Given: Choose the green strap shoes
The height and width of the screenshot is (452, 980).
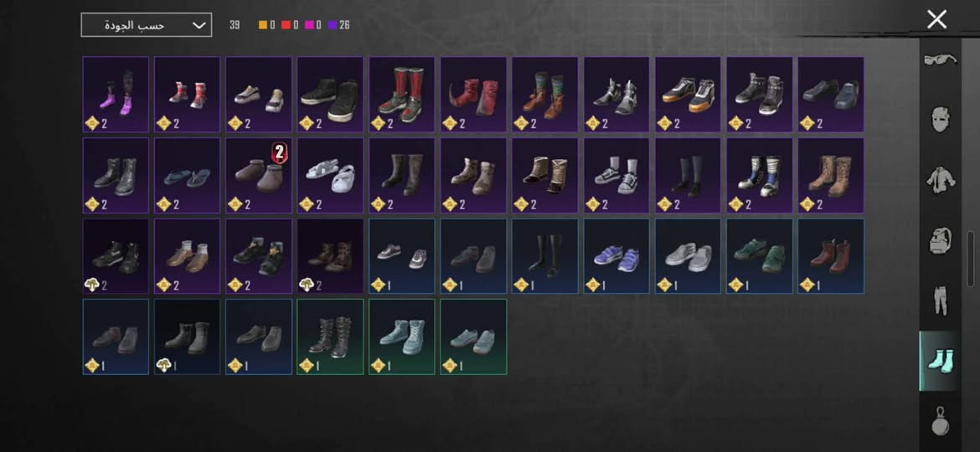Looking at the screenshot, I should (760, 256).
